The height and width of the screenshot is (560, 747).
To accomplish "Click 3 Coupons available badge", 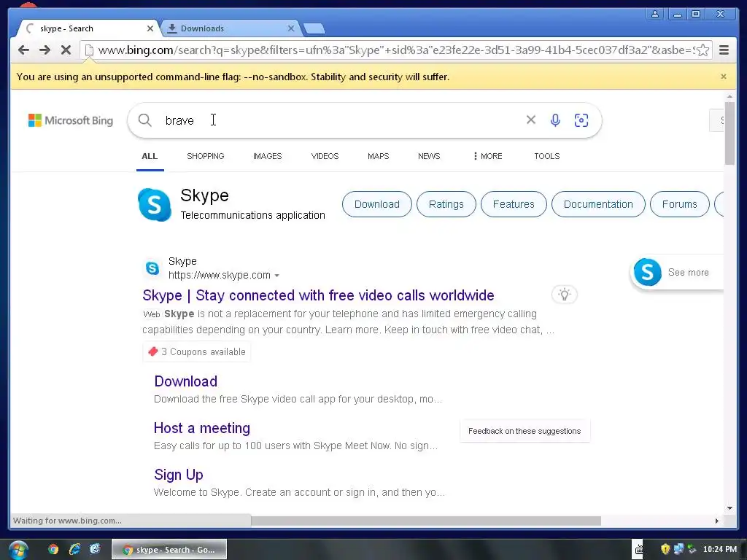I will [x=196, y=352].
